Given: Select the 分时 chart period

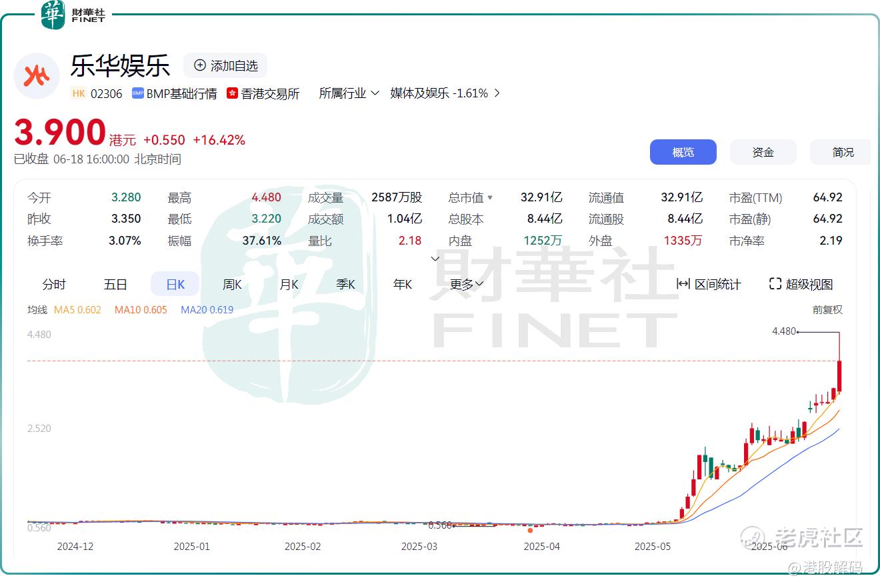Looking at the screenshot, I should point(54,285).
